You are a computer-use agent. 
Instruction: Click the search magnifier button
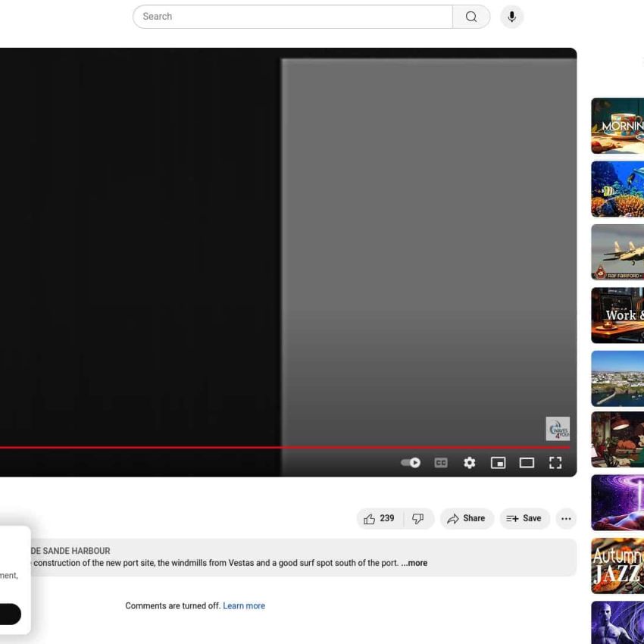tap(471, 17)
